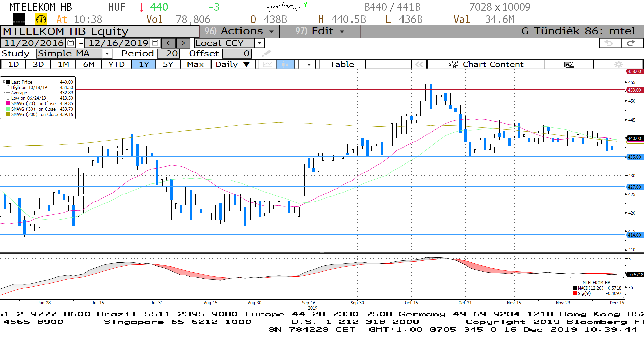Screen dimensions: 644x348
Task: Click the SMAVG (200) olive swatch
Action: coord(8,114)
